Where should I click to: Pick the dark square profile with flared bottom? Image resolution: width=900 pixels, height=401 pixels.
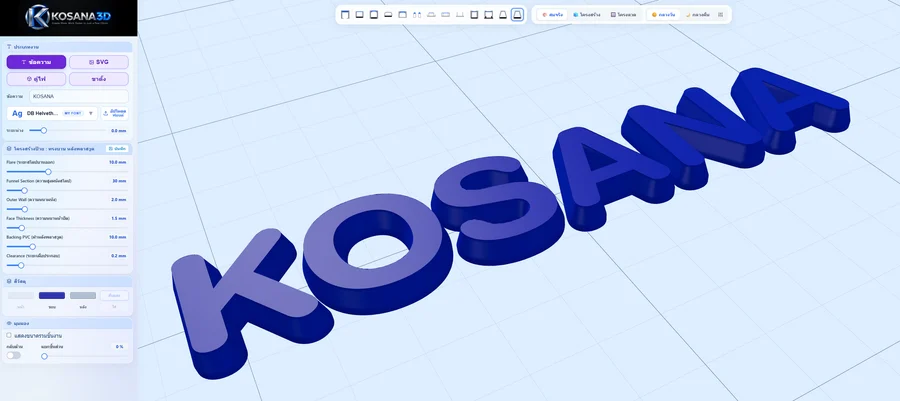(488, 15)
